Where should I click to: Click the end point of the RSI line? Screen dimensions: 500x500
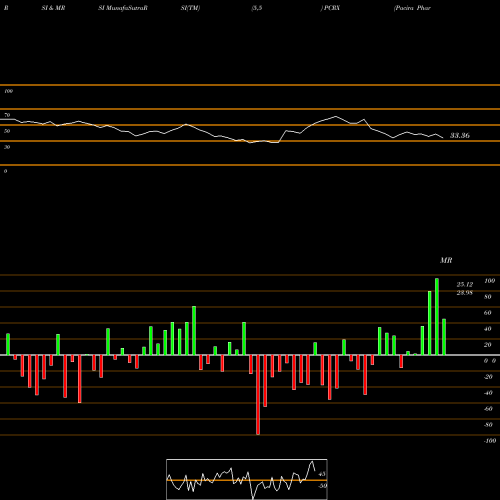(443, 138)
